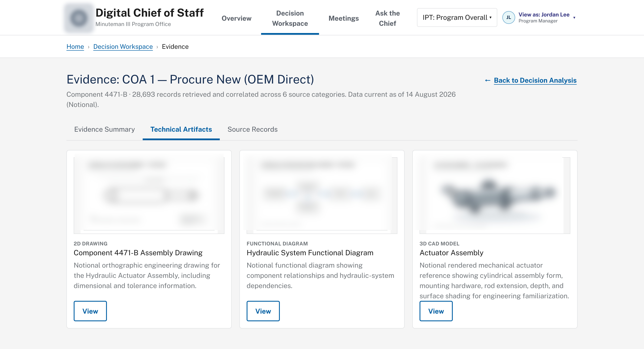Open the Ask the Chief page
The width and height of the screenshot is (644, 349).
387,18
